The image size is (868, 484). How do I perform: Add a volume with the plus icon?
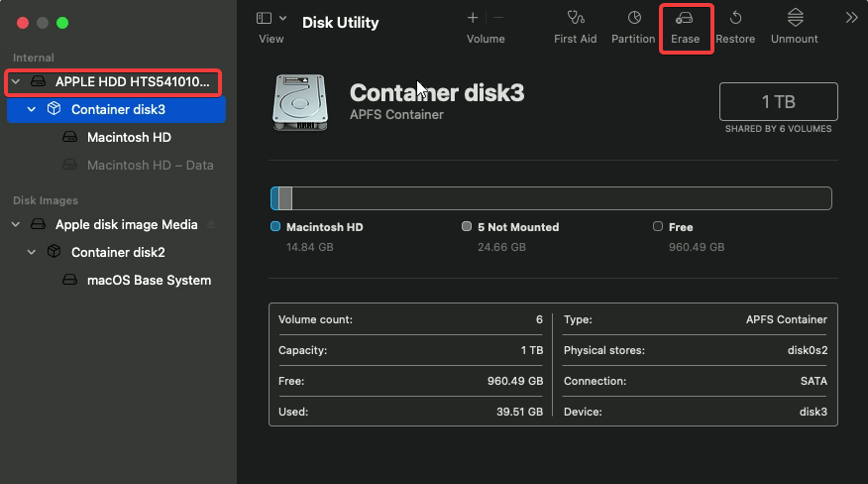pos(473,18)
